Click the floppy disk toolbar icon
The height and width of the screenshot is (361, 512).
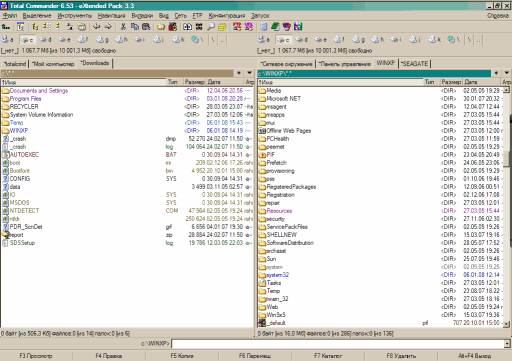[x=298, y=27]
